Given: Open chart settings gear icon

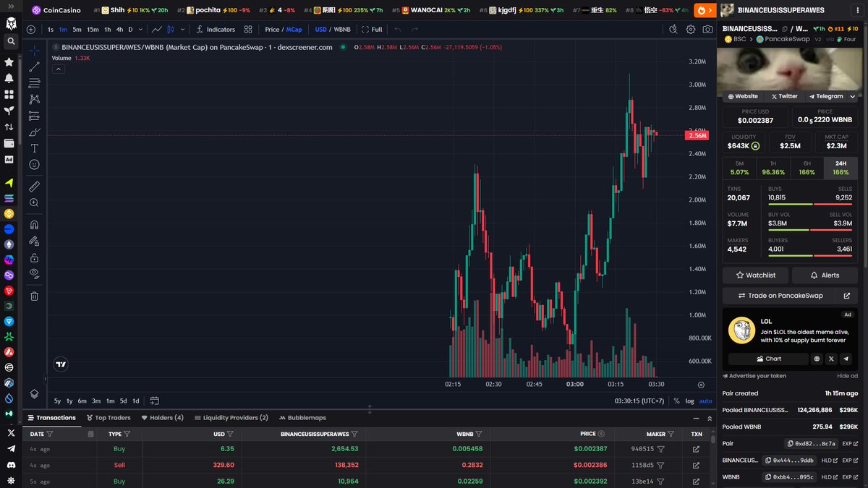Looking at the screenshot, I should point(691,30).
